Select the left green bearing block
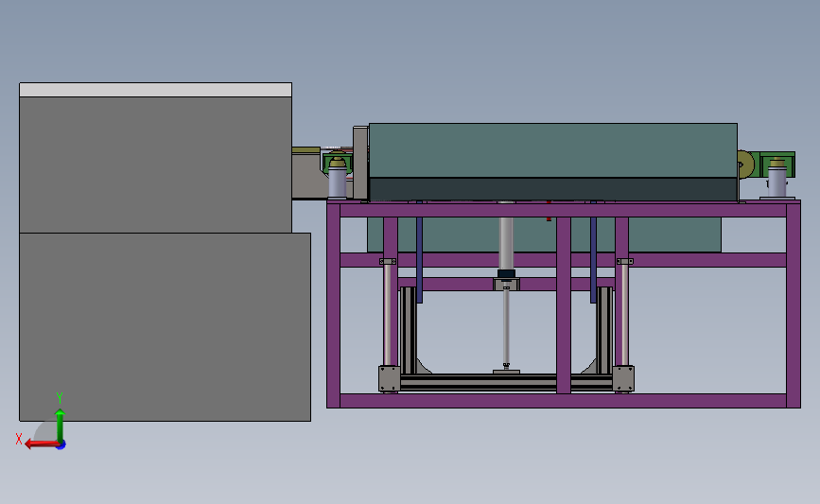 pos(338,162)
